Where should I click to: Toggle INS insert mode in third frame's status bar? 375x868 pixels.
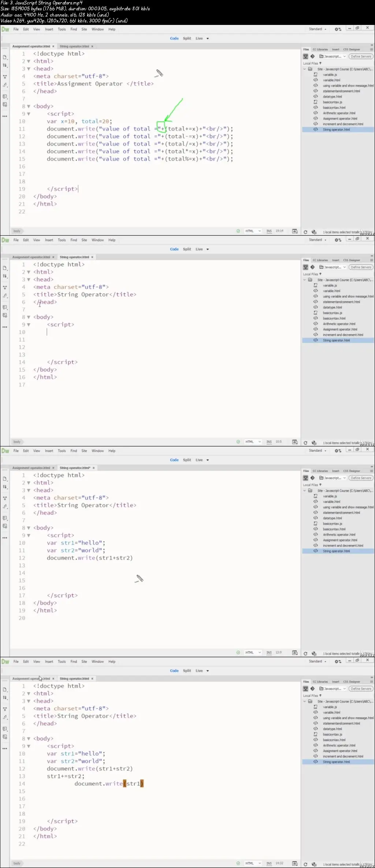click(x=269, y=653)
